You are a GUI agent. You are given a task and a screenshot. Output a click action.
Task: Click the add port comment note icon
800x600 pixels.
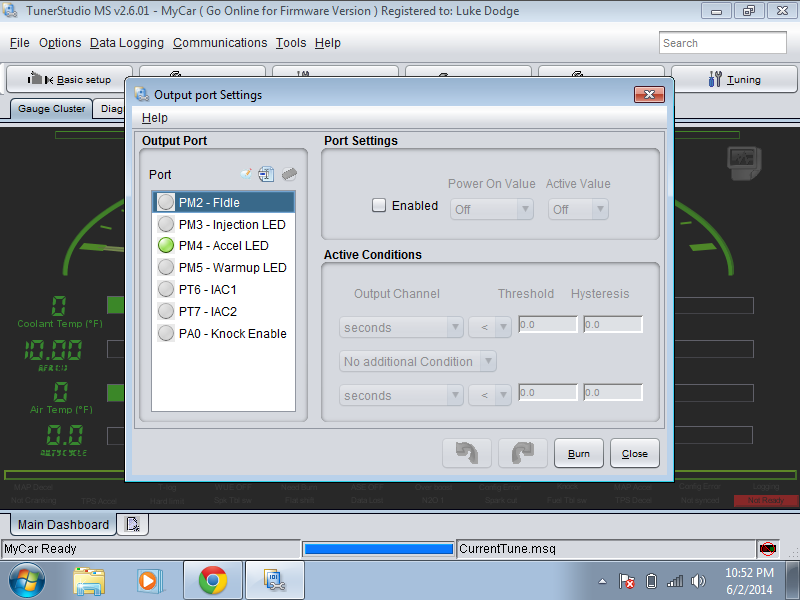point(246,174)
